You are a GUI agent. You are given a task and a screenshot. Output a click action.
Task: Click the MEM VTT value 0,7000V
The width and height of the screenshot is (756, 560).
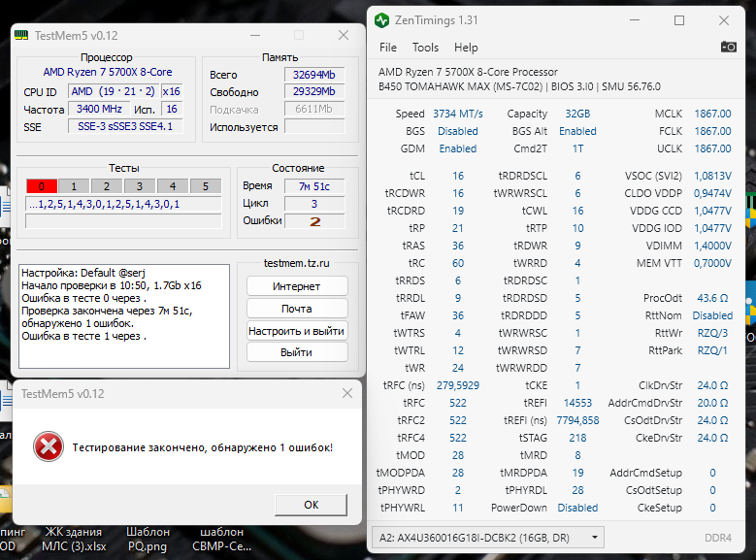click(x=712, y=263)
